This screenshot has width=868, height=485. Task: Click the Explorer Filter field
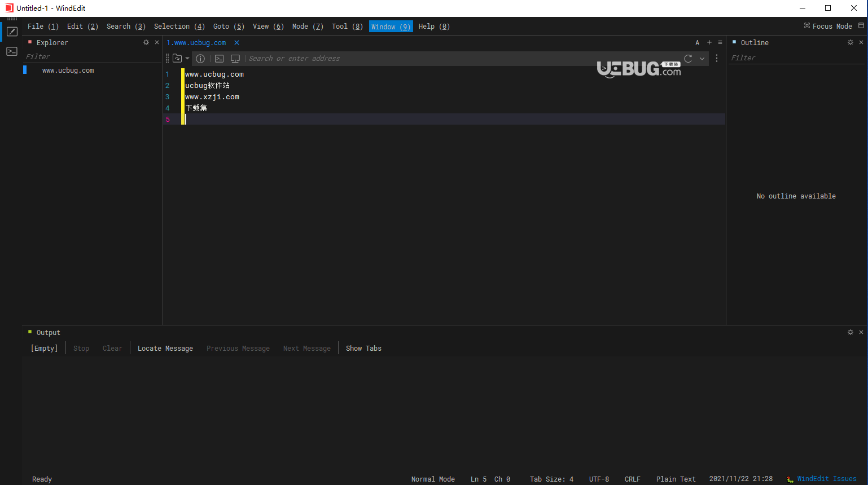click(92, 57)
